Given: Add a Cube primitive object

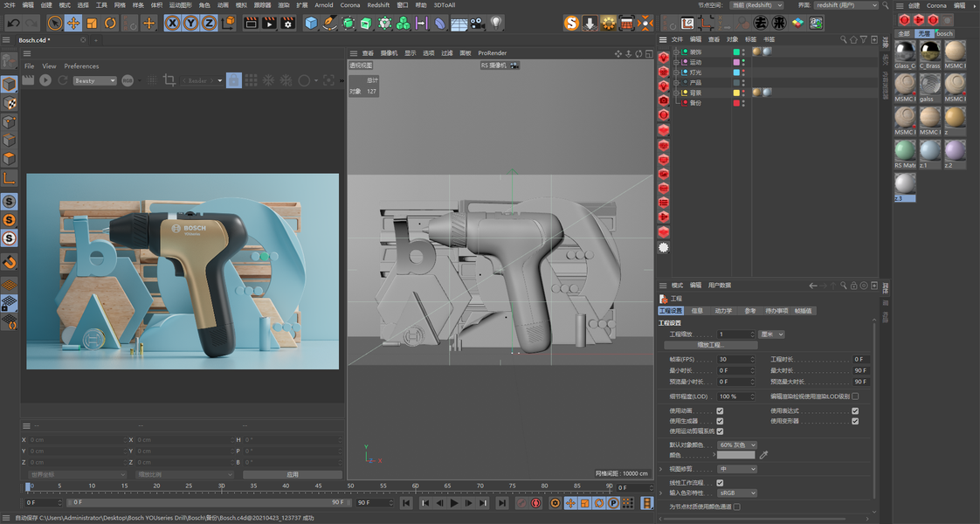Looking at the screenshot, I should point(311,23).
